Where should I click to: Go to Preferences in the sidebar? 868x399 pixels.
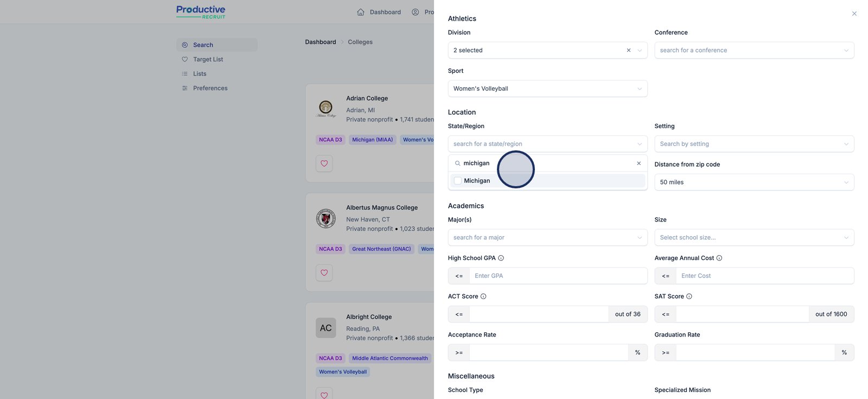point(210,88)
